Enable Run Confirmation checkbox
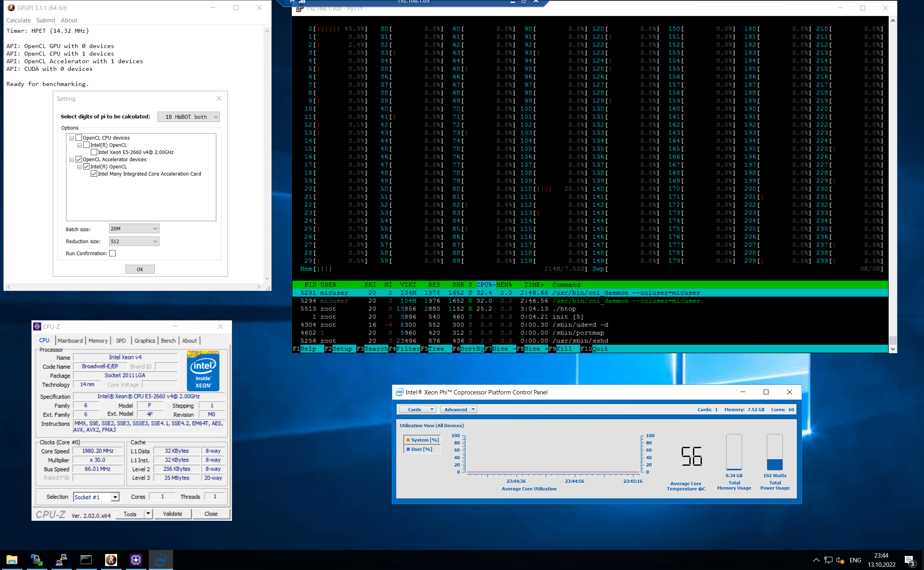The width and height of the screenshot is (924, 570). (x=112, y=253)
